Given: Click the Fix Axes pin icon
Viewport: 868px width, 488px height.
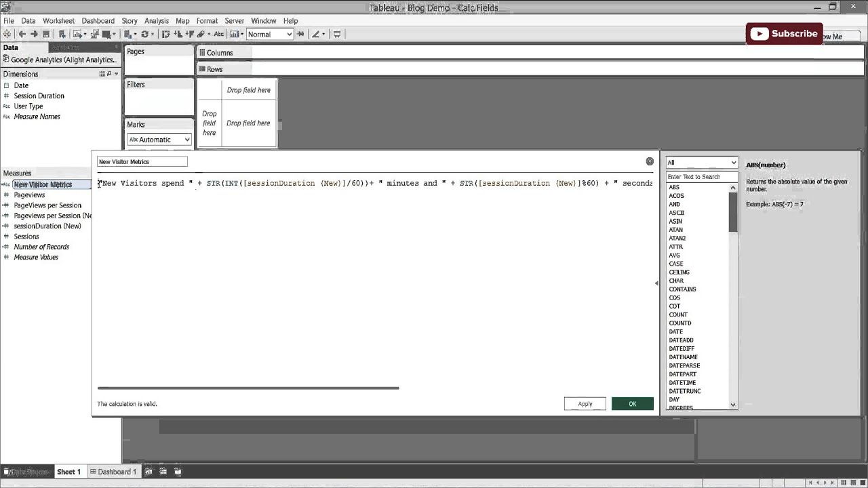Looking at the screenshot, I should tap(300, 34).
